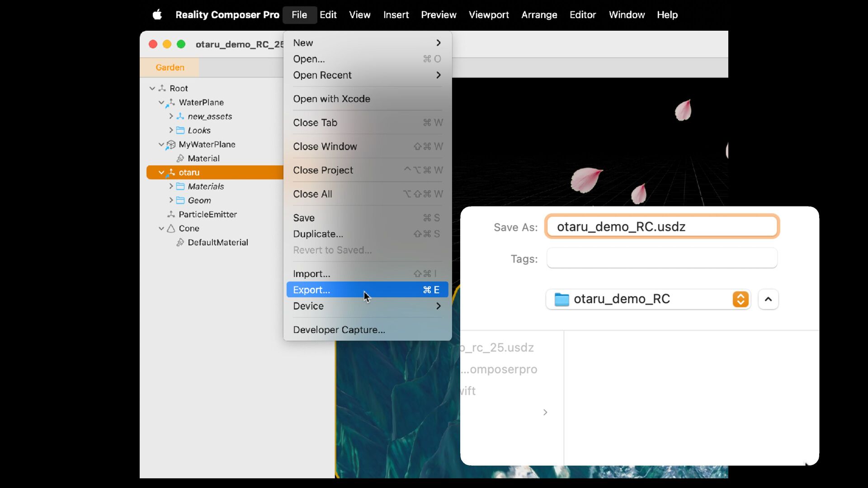Click the ParticleEmitter entity icon
Screen dimensions: 868x488
pos(171,214)
